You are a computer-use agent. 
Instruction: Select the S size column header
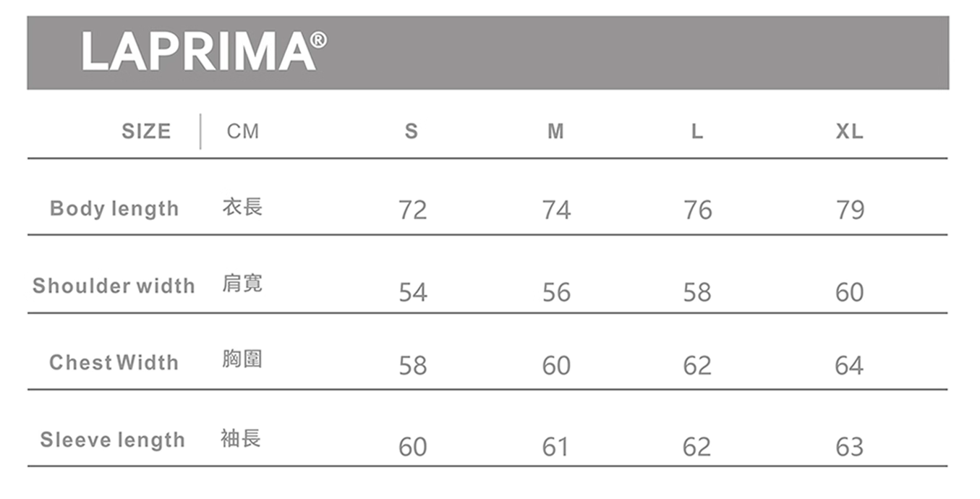coord(412,132)
